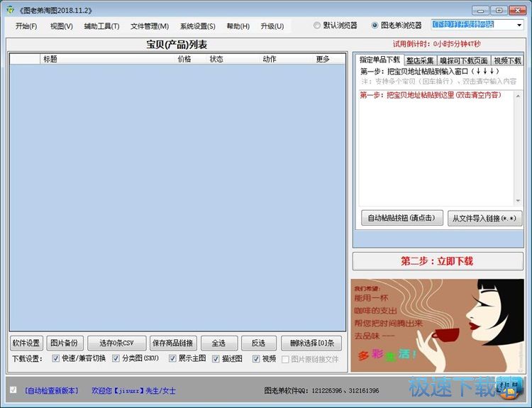Viewport: 532px width, 408px height.
Task: Minimize the 图老弟淘图 window
Action: click(x=480, y=11)
